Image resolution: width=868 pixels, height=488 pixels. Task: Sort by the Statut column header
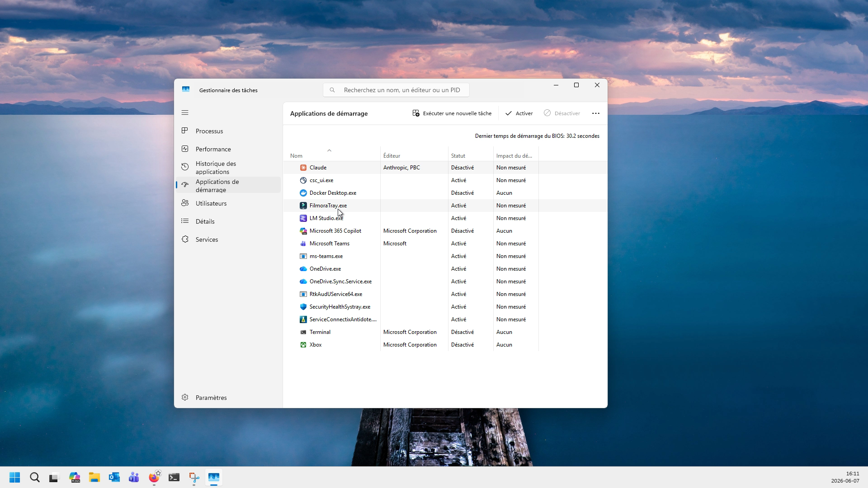(x=471, y=154)
